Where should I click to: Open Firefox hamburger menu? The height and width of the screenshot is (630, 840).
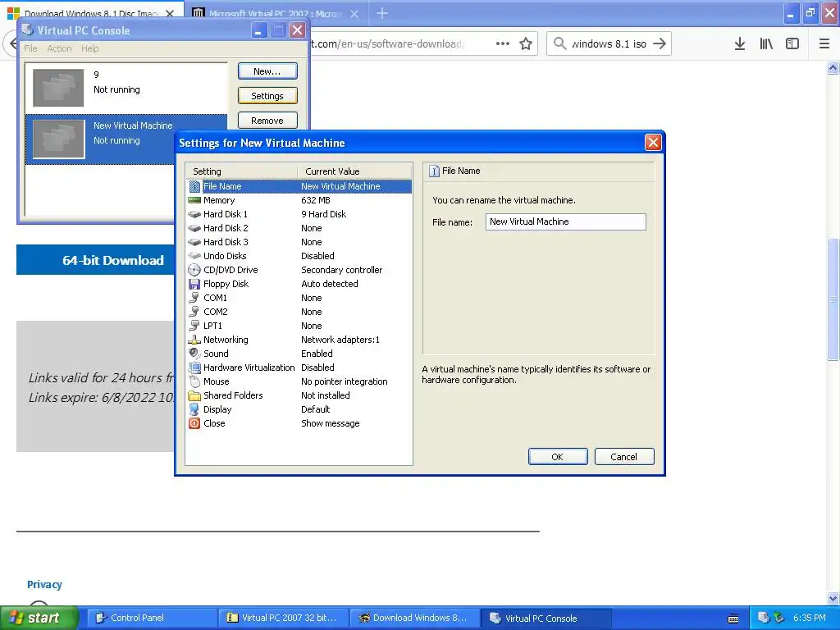(824, 44)
